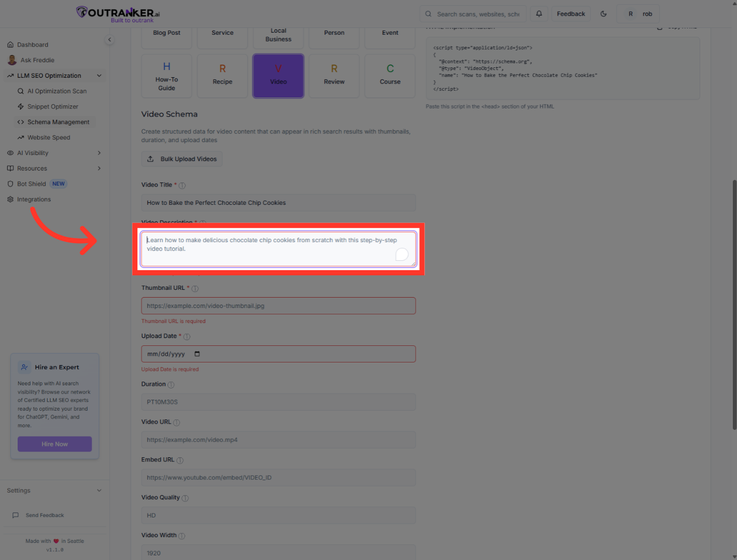
Task: Open the rob account menu
Action: 638,13
